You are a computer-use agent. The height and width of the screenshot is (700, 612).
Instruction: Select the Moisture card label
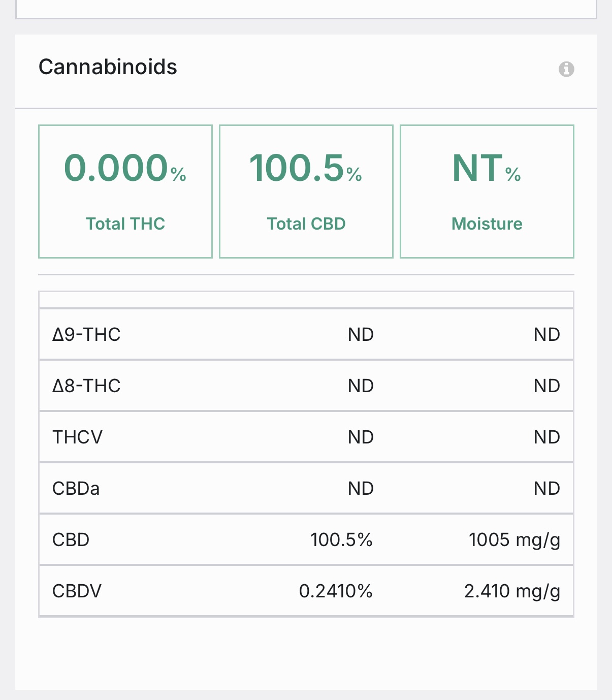(x=487, y=224)
